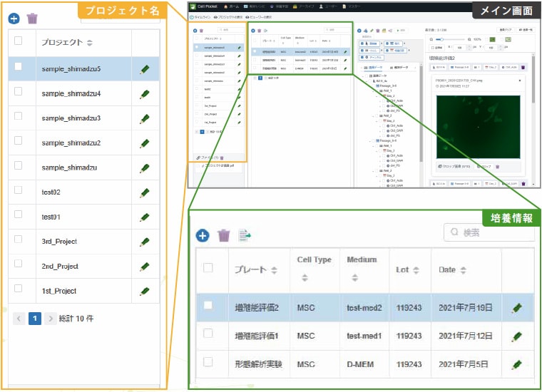Click the image tree scrollbar in main screen
Viewport: 542px width, 392px height.
(421, 113)
